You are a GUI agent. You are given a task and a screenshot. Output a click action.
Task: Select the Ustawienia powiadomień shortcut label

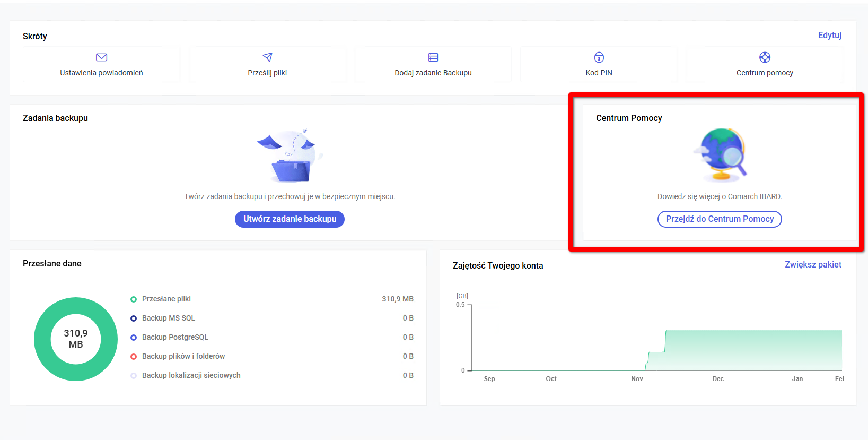[101, 73]
